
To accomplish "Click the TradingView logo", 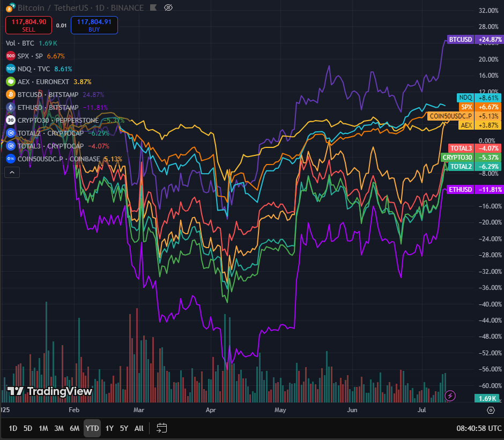I will [50, 391].
